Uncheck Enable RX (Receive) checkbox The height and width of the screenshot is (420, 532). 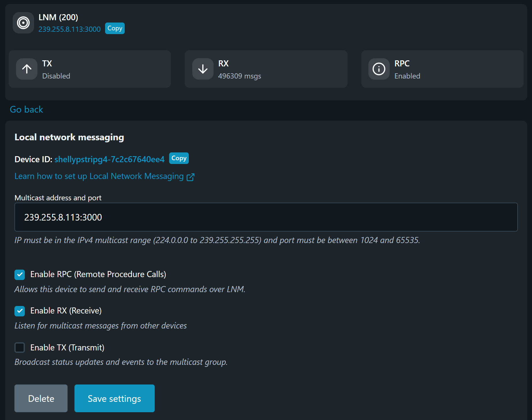pos(20,311)
